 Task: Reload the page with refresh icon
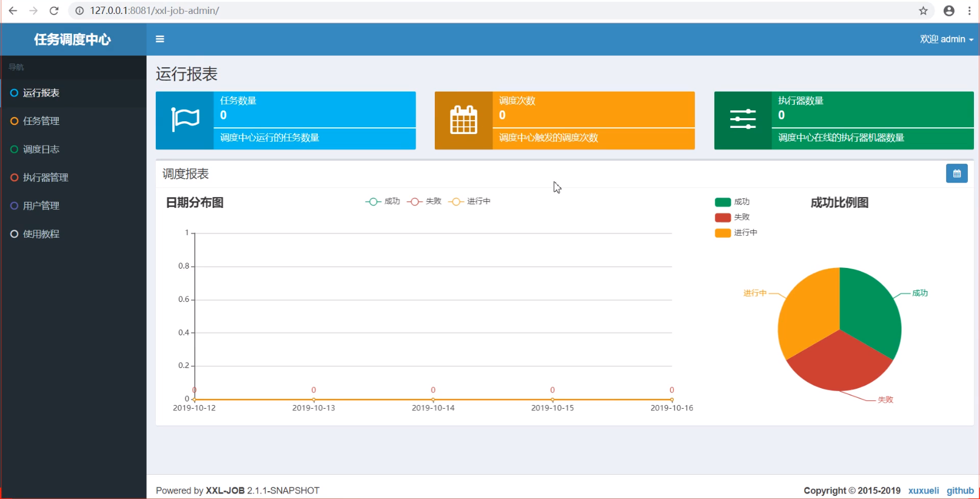(x=54, y=11)
